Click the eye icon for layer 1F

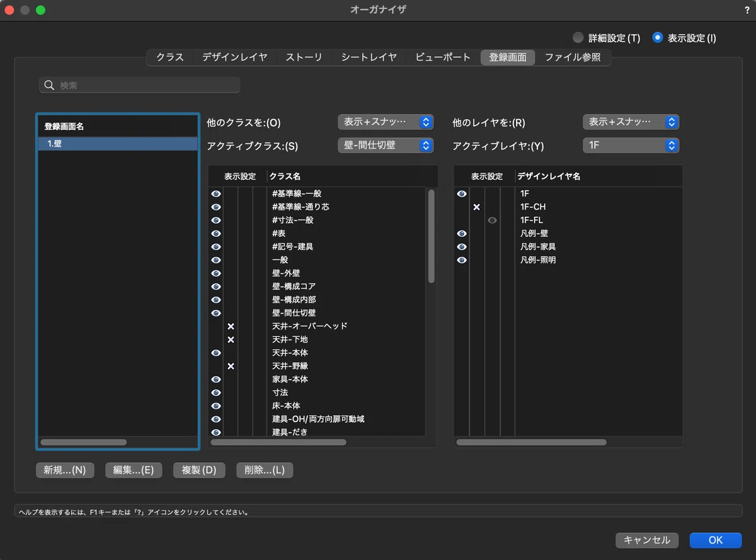click(462, 193)
